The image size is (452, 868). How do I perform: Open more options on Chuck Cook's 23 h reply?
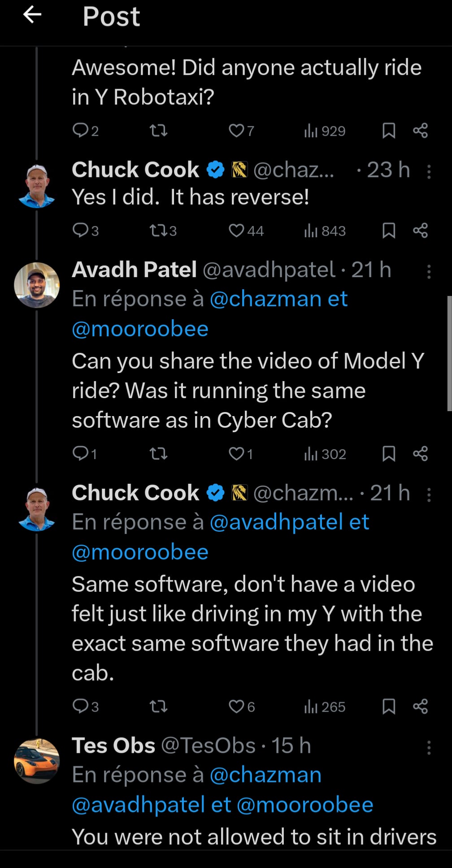429,172
